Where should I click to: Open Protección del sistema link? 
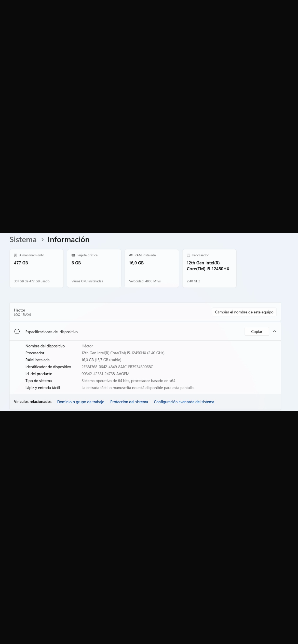click(129, 402)
